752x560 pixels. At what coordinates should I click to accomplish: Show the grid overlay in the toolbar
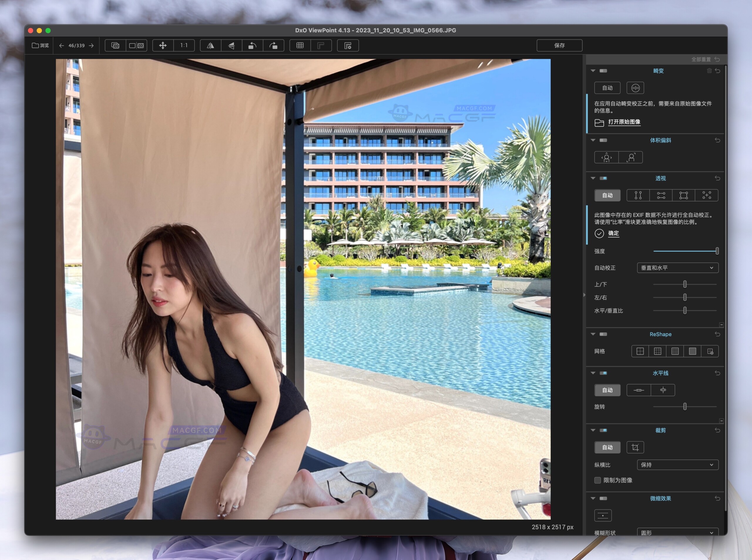tap(299, 45)
